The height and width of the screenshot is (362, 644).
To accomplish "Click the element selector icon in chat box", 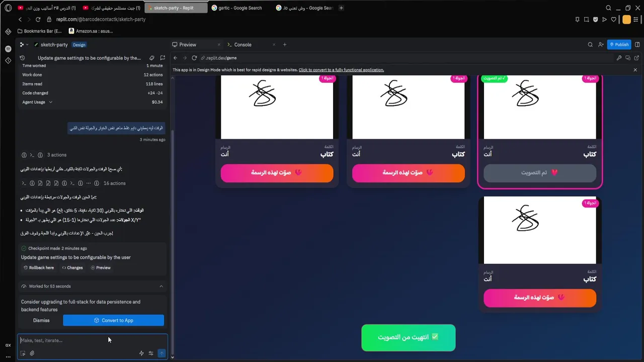I will pos(23,353).
